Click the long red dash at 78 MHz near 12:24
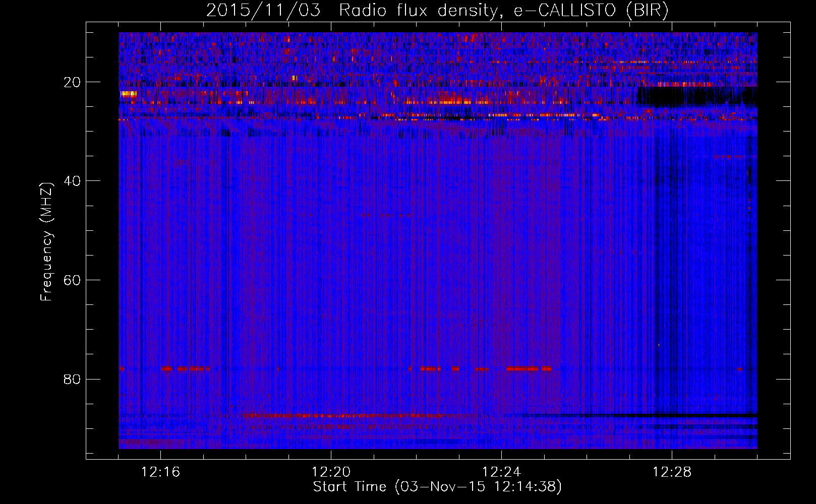Viewport: 816px width, 504px height. coord(522,369)
